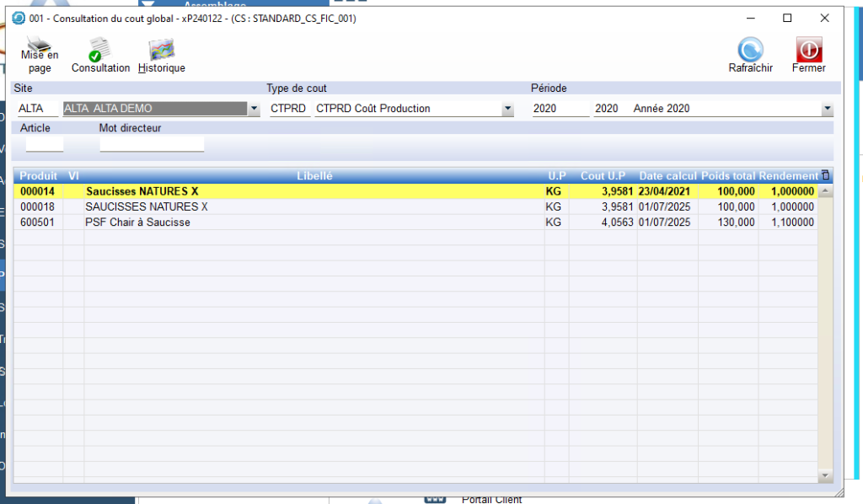Open the Type de cout dropdown
Viewport: 863px width, 504px height.
[507, 109]
